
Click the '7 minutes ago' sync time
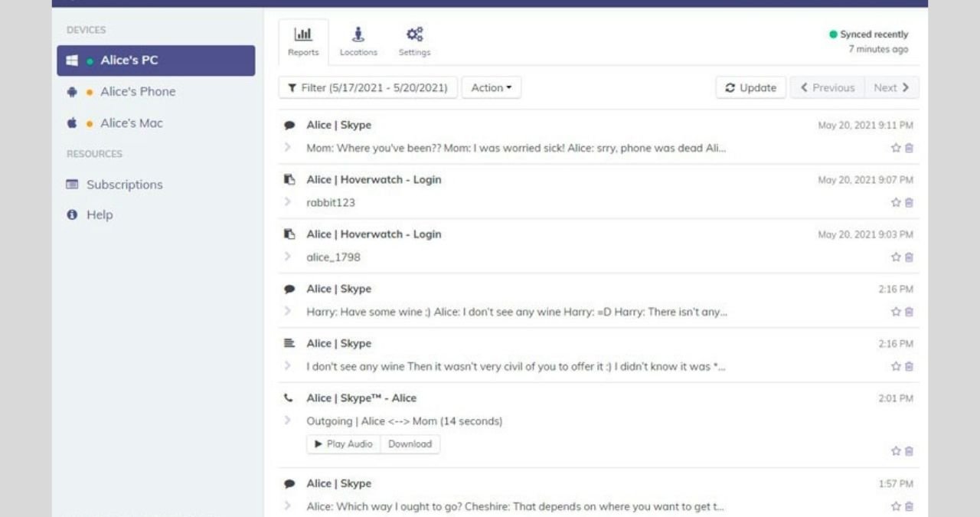(878, 50)
